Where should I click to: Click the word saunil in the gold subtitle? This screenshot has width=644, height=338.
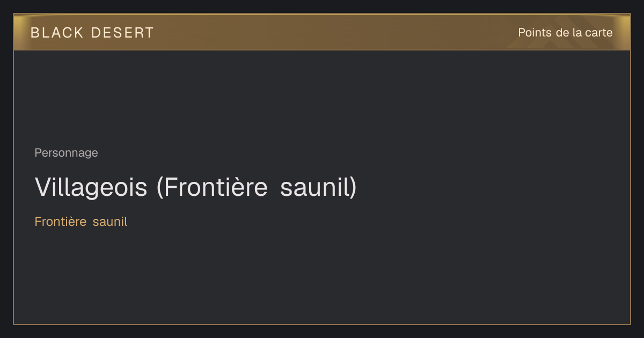pyautogui.click(x=110, y=222)
